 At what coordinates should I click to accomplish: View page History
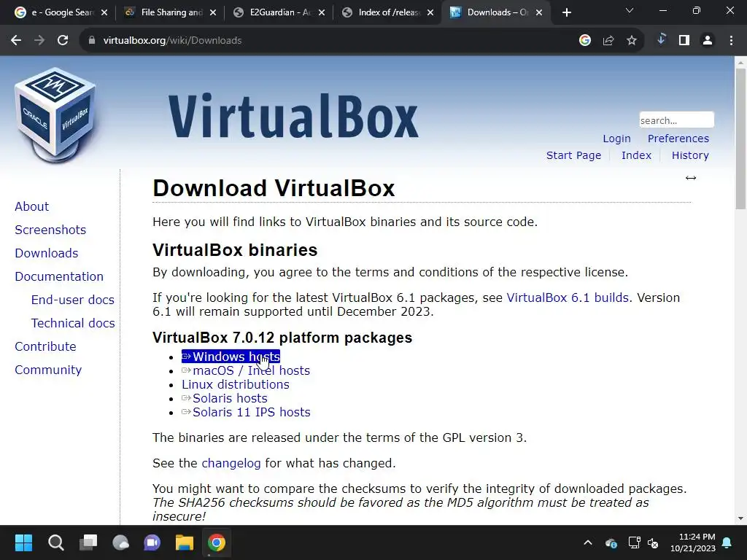(690, 155)
